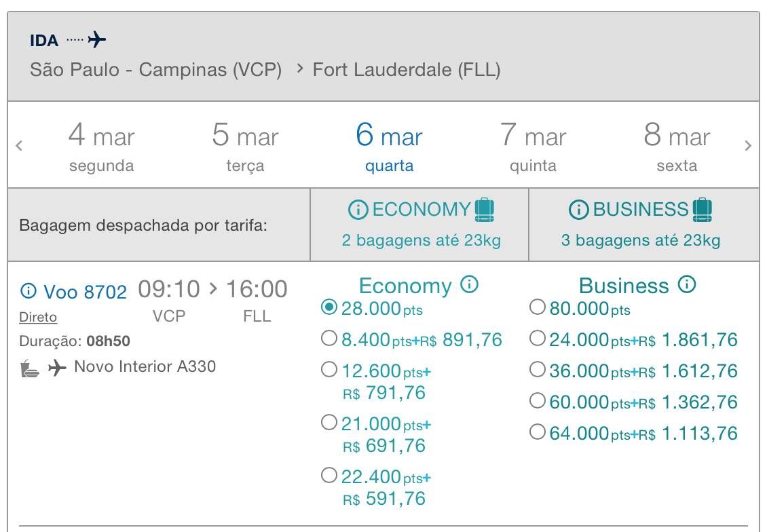767x532 pixels.
Task: Click info icon next to Business fare title
Action: pyautogui.click(x=687, y=284)
